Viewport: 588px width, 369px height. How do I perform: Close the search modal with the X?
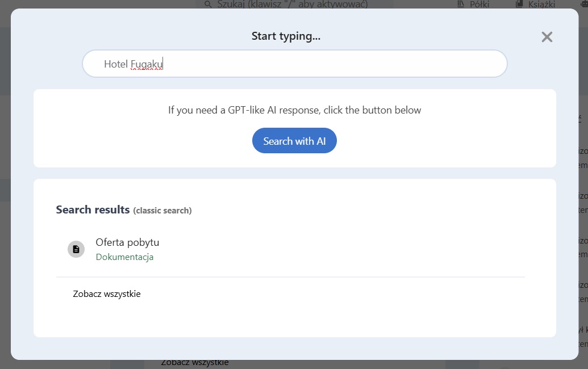pos(547,37)
